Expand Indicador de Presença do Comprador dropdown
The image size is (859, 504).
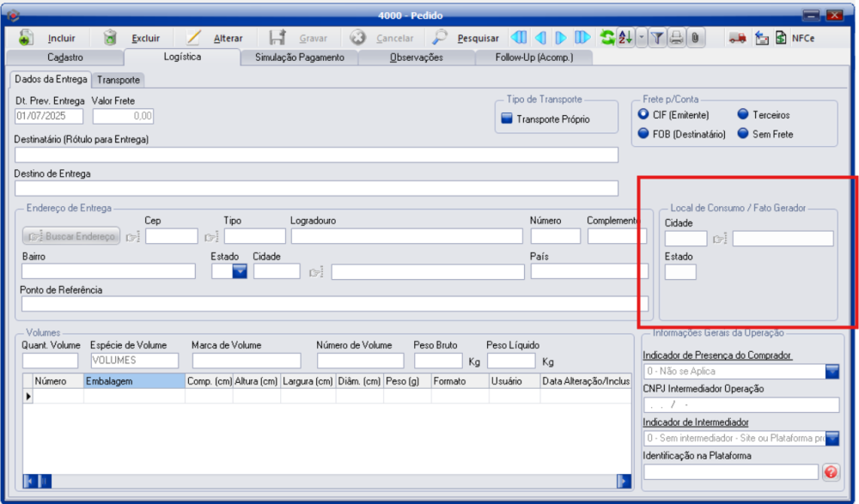(x=832, y=372)
